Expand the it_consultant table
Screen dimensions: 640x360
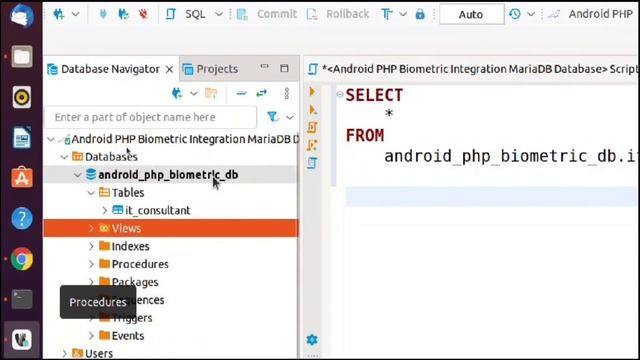click(x=104, y=211)
